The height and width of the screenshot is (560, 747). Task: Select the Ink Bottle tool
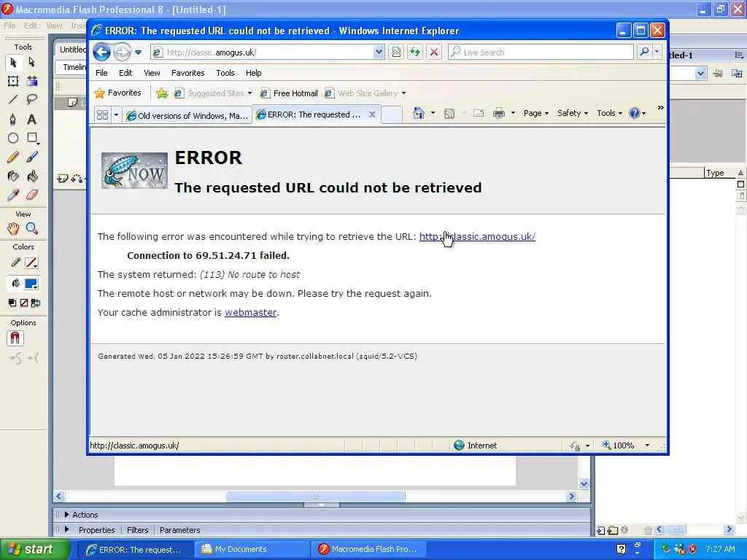(13, 176)
